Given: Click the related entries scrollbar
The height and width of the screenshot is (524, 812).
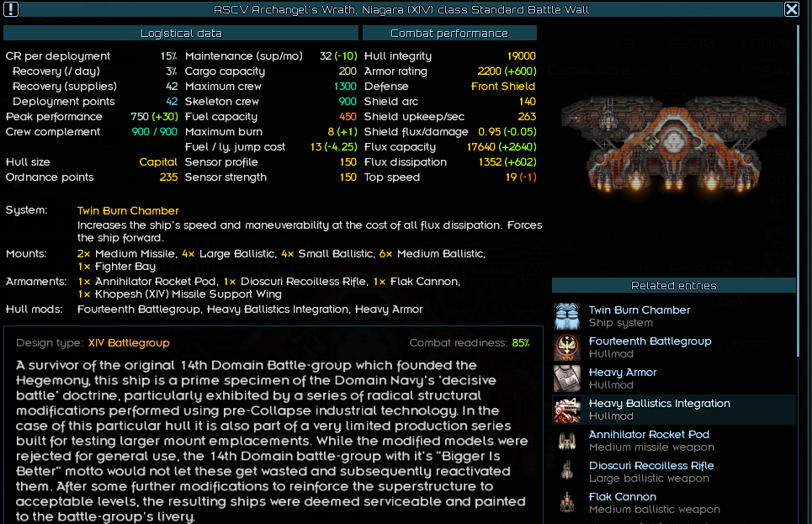Looking at the screenshot, I should coord(799,192).
